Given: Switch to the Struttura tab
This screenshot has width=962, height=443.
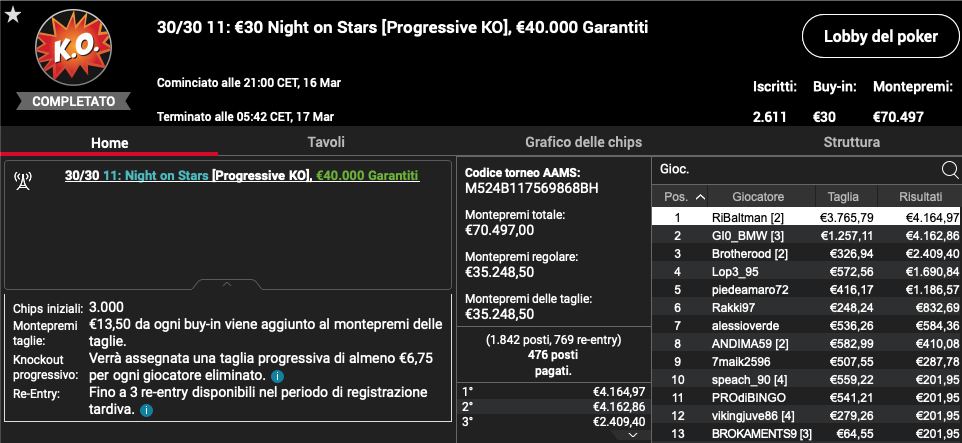Looking at the screenshot, I should point(852,142).
